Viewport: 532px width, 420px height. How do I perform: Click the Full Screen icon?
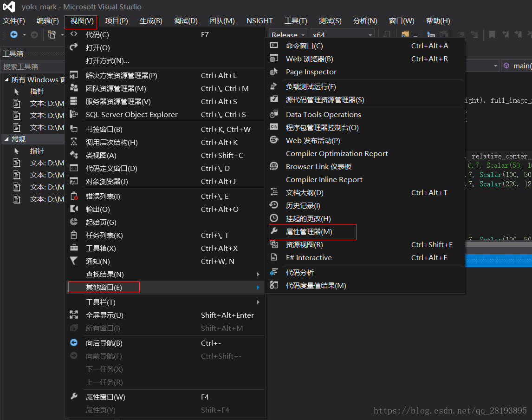(x=74, y=315)
